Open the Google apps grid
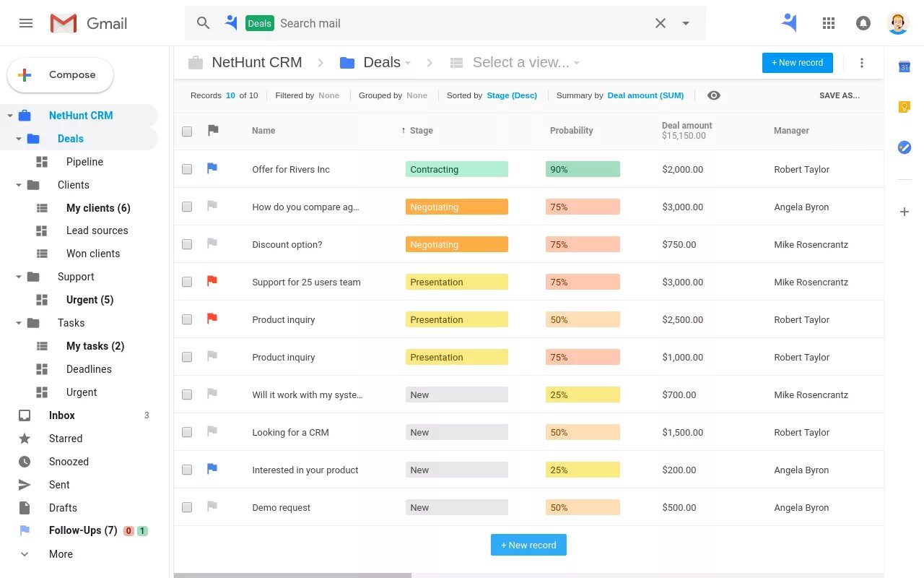924x578 pixels. 829,23
